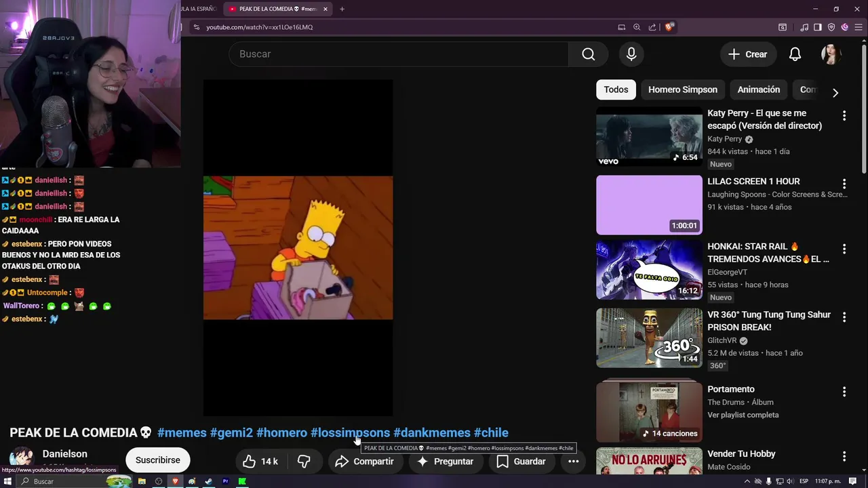Screen dimensions: 868x488
Task: Open Steam from the taskbar
Action: [x=208, y=481]
